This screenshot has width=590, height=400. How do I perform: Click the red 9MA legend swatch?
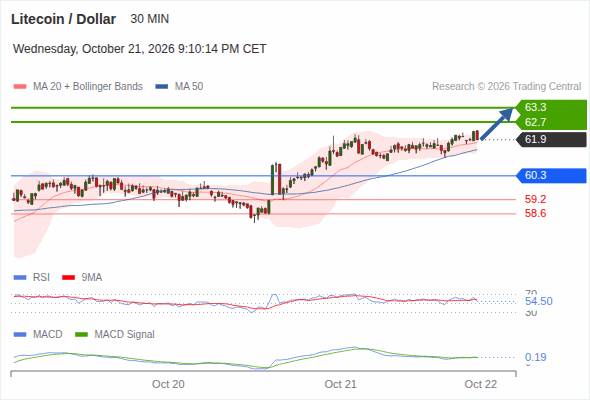click(x=68, y=278)
